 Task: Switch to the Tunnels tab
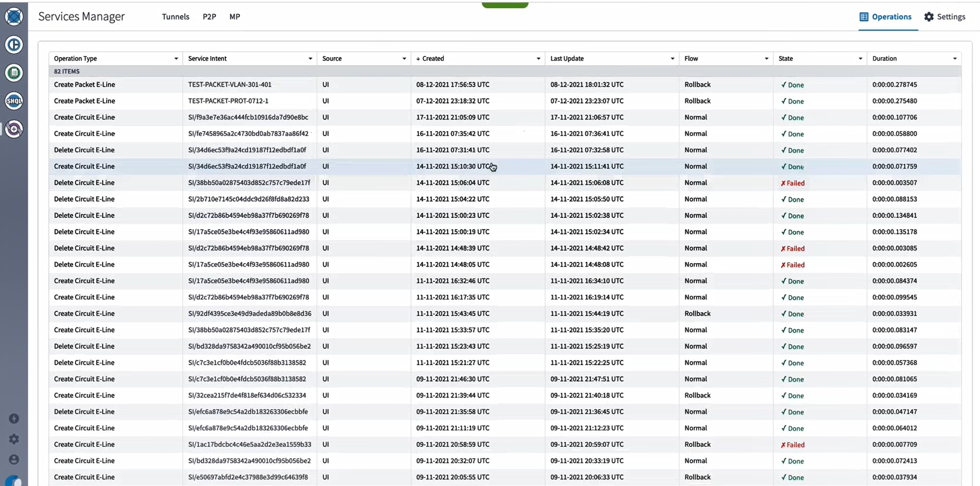tap(175, 17)
